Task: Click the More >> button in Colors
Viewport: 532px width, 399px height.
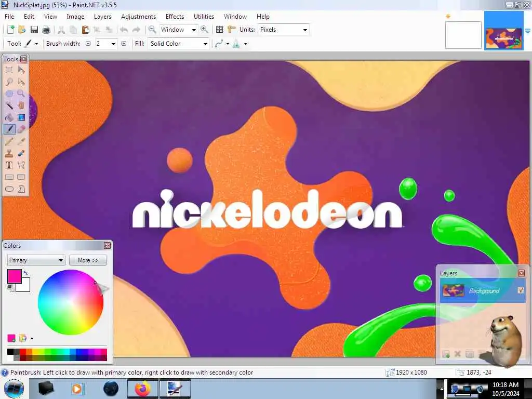Action: [x=88, y=260]
